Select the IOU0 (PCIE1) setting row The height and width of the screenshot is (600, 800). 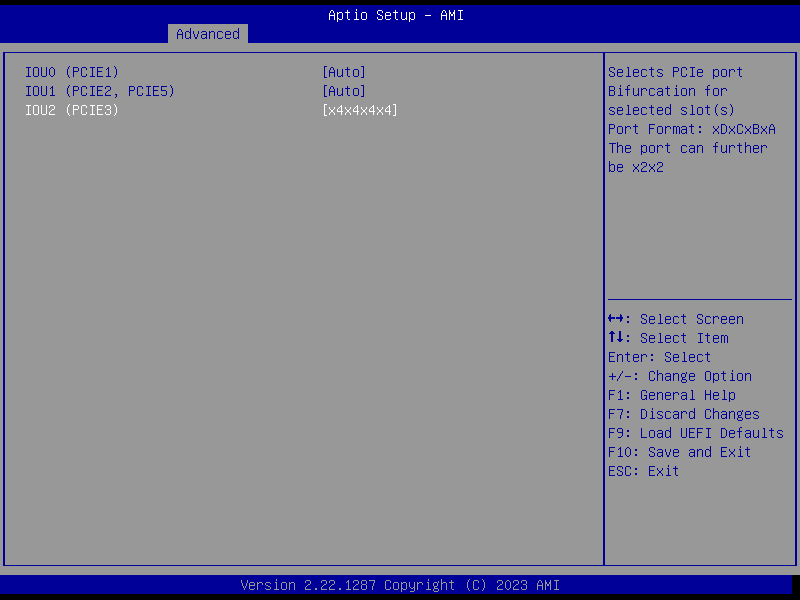point(195,72)
